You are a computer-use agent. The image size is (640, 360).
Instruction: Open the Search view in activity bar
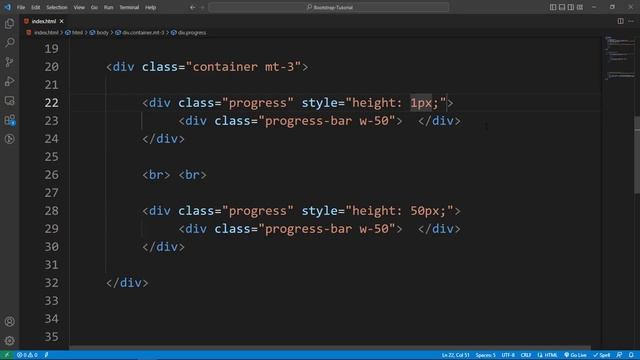click(x=9, y=42)
